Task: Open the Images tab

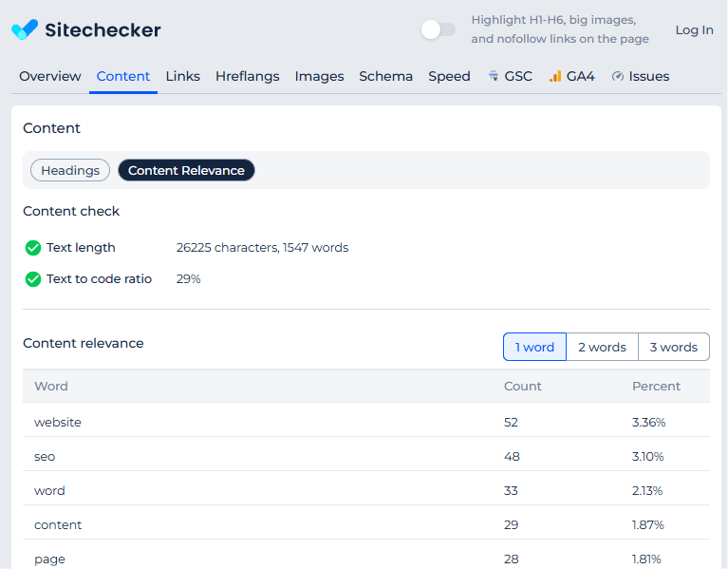Action: click(x=320, y=76)
